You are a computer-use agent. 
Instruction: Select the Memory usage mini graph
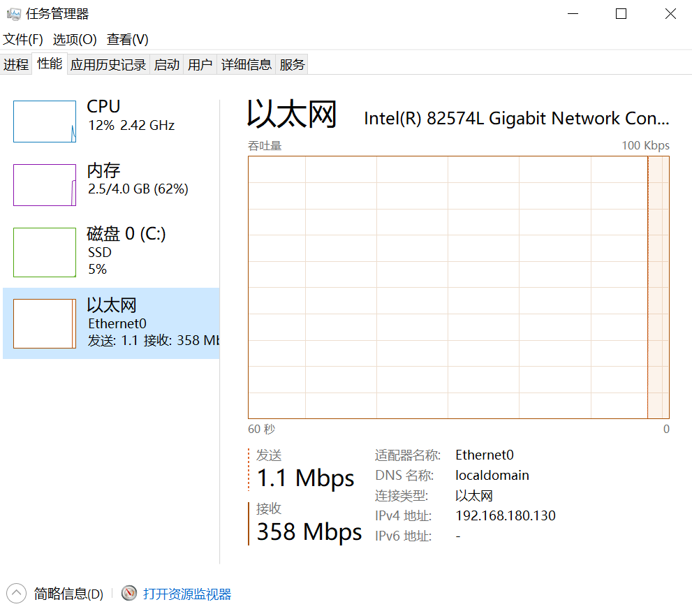[45, 185]
